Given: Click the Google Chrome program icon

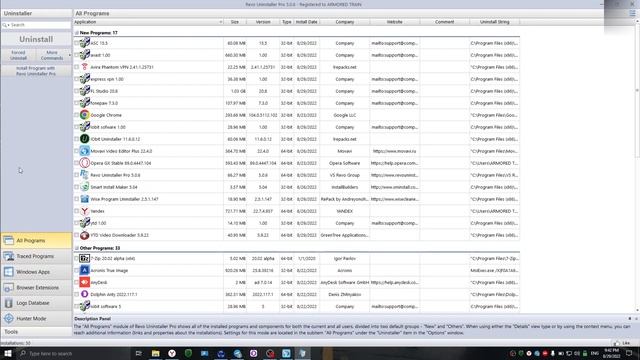Looking at the screenshot, I should point(84,115).
